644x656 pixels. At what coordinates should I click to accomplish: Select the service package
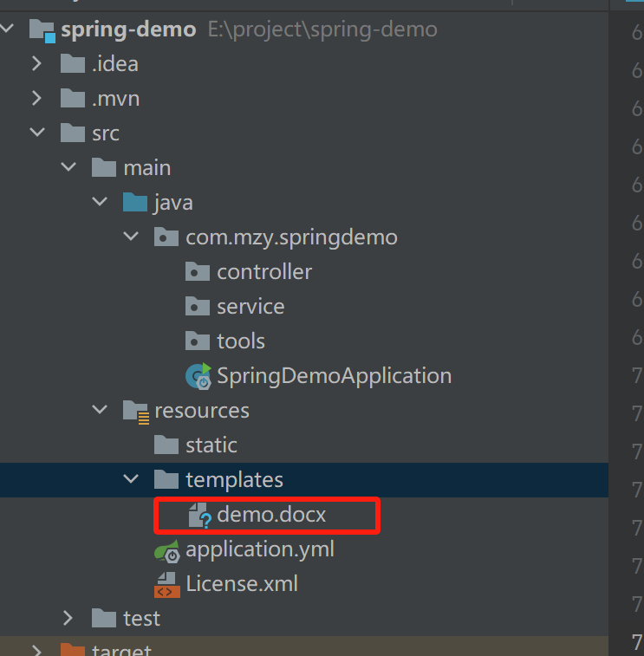250,307
